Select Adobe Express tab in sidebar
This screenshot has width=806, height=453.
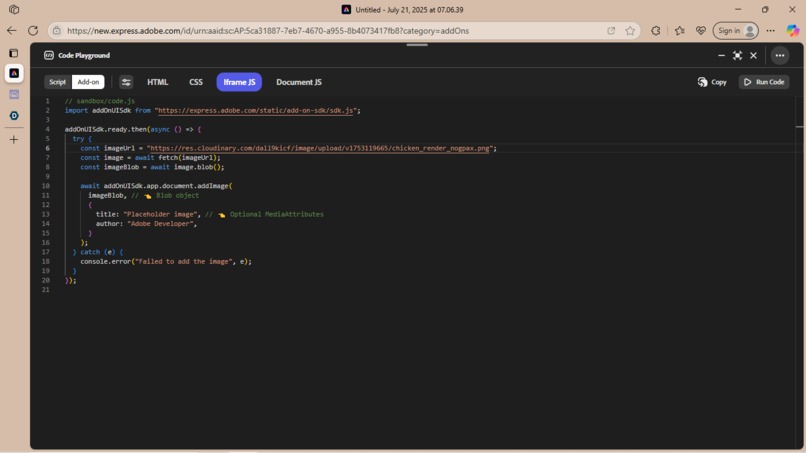14,73
